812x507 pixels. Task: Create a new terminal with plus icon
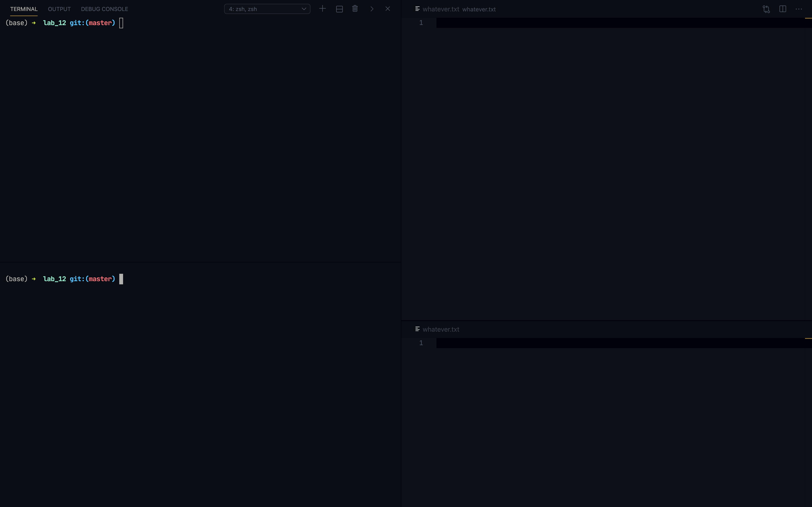pos(322,9)
